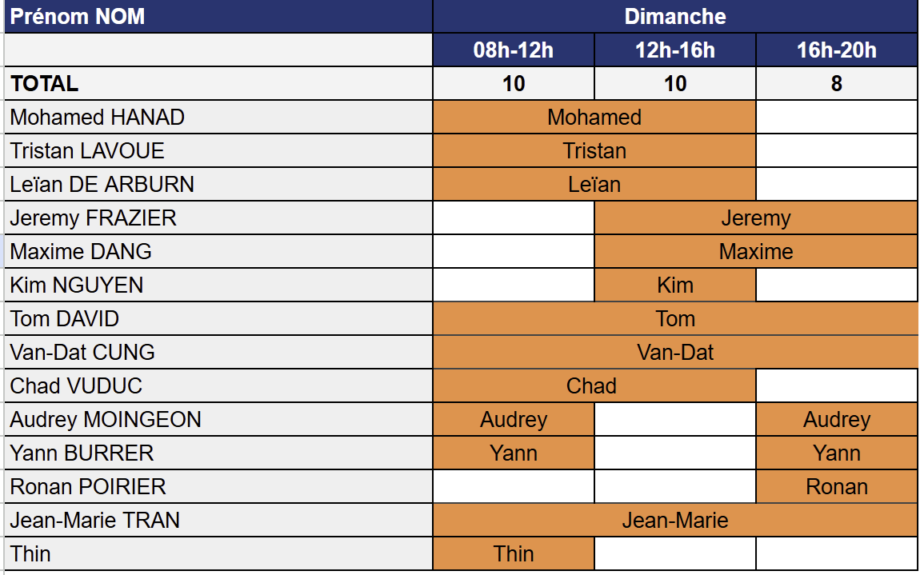
Task: Click the orange Kim shift cell
Action: click(x=675, y=286)
